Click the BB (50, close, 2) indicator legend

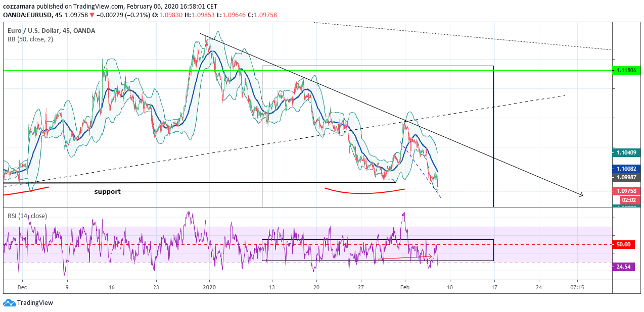[30, 39]
